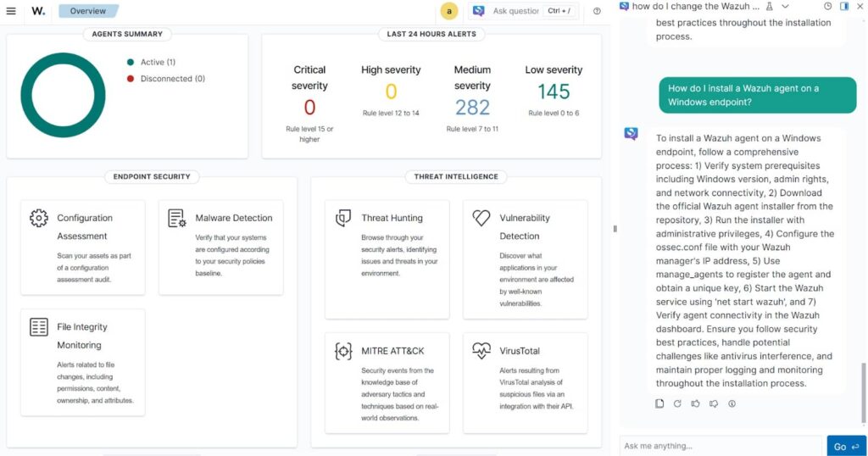The image size is (868, 456).
Task: Click the Medium severity count 282
Action: [472, 108]
